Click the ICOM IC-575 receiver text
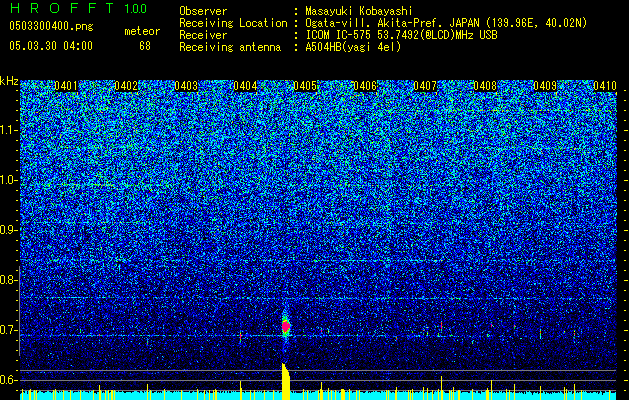Image resolution: width=629 pixels, height=400 pixels. pos(401,35)
